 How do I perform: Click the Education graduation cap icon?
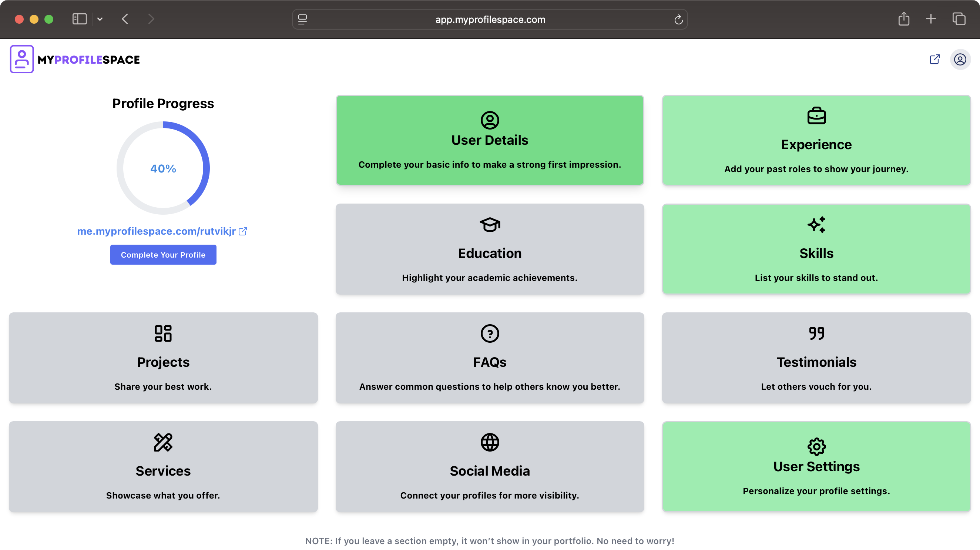(490, 225)
